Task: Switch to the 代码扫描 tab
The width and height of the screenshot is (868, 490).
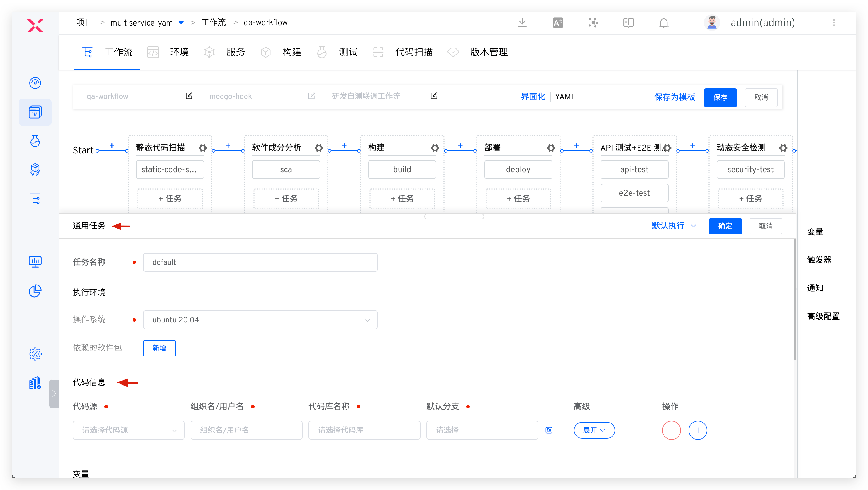Action: click(x=413, y=52)
